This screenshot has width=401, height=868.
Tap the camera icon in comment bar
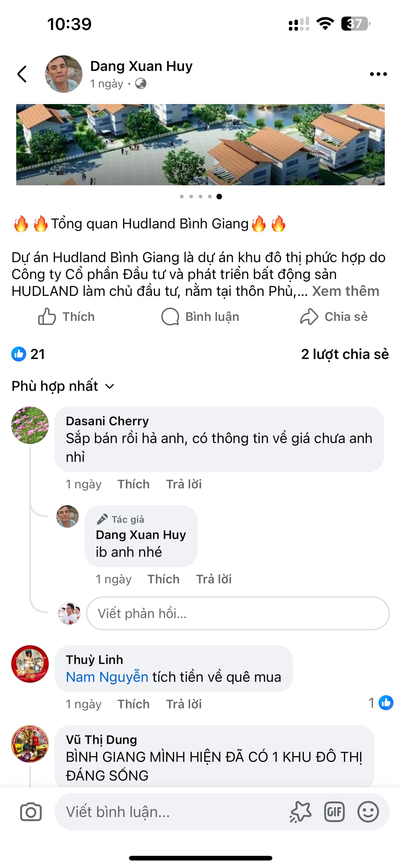click(x=31, y=812)
